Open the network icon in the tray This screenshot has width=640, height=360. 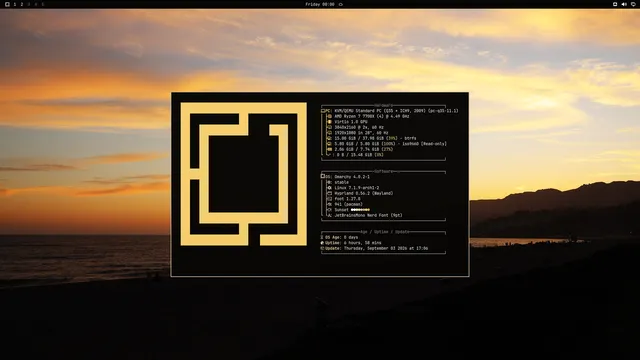615,4
